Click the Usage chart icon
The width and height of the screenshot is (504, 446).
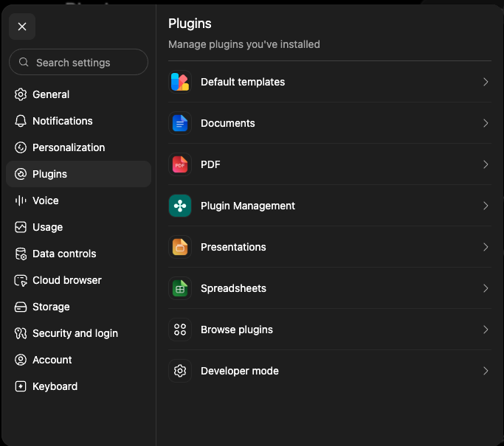[21, 227]
